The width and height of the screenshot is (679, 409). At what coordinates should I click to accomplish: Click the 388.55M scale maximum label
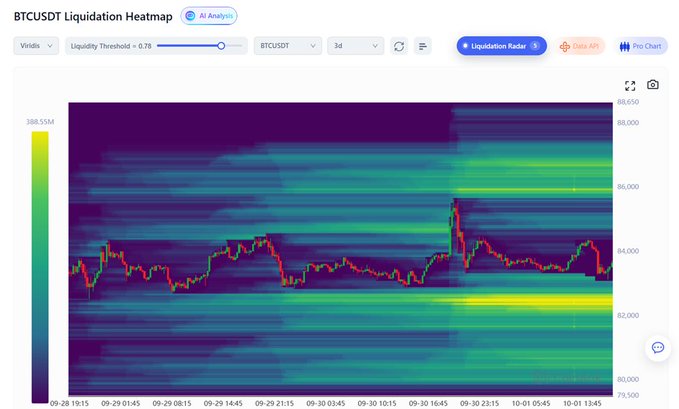pos(40,122)
